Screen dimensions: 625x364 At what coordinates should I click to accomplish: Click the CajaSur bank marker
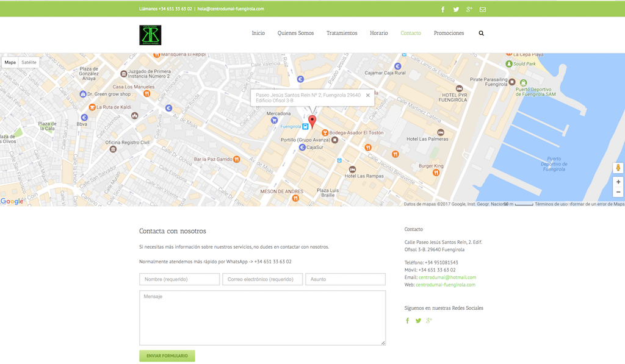tap(302, 148)
